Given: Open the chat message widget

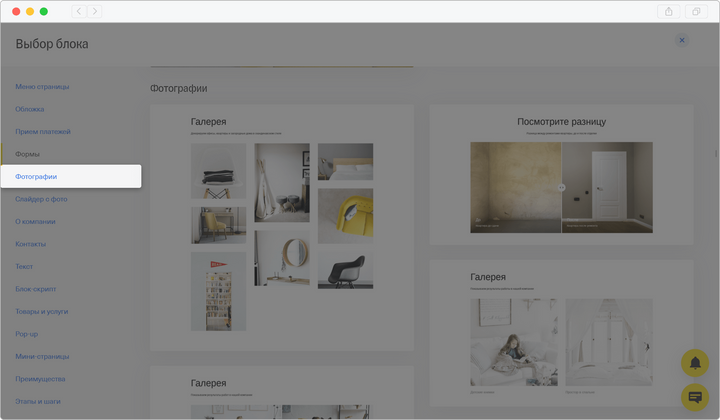Looking at the screenshot, I should pos(695,397).
